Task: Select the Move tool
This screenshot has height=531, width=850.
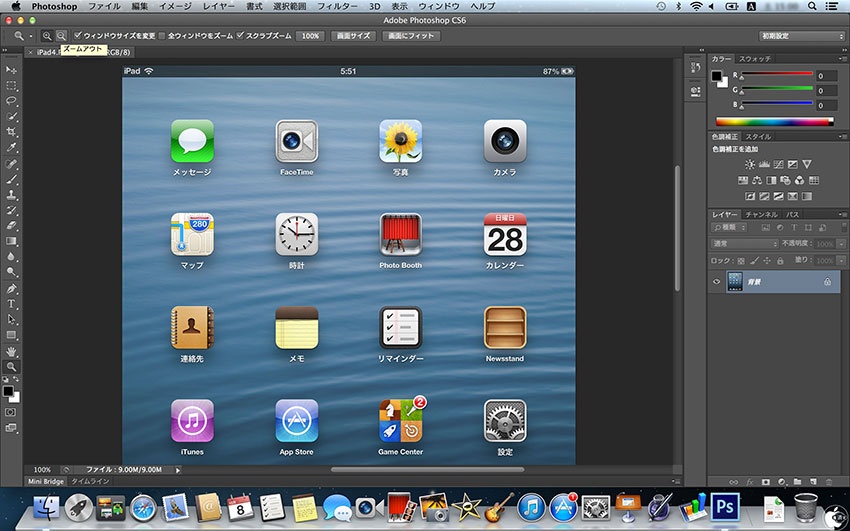Action: pyautogui.click(x=11, y=70)
